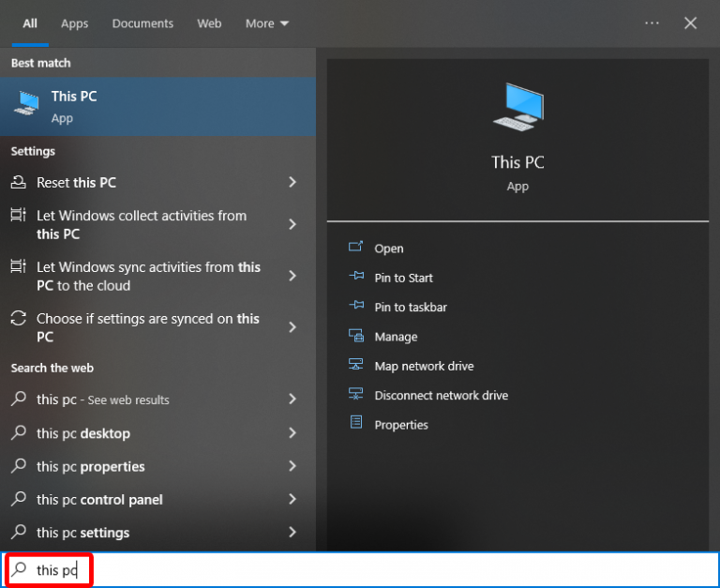Open 'Reset this PC' settings result

(157, 182)
